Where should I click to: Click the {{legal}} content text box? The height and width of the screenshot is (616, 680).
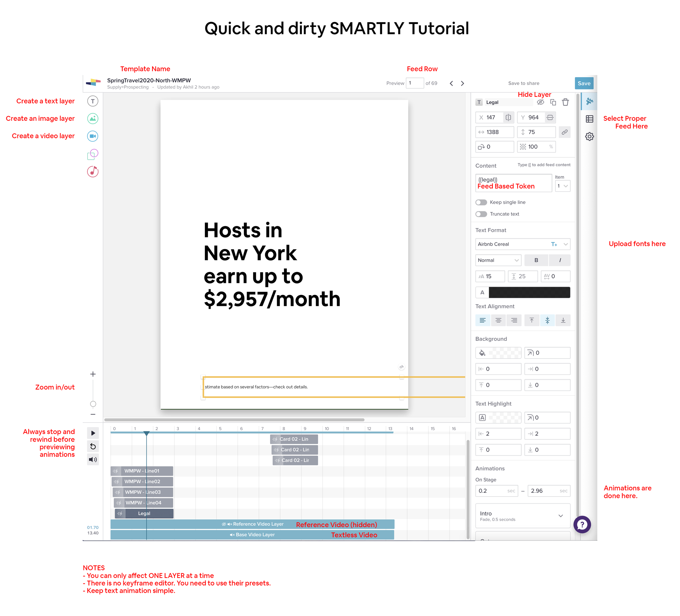pos(514,183)
